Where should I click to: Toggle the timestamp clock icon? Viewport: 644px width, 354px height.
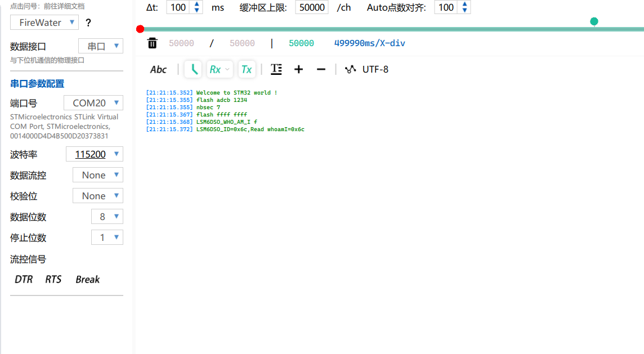194,69
